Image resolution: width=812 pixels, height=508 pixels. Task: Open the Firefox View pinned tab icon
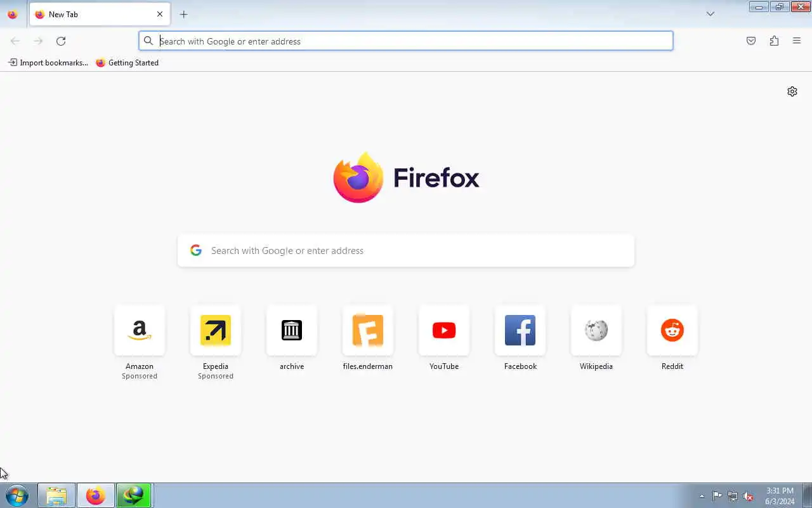click(12, 14)
